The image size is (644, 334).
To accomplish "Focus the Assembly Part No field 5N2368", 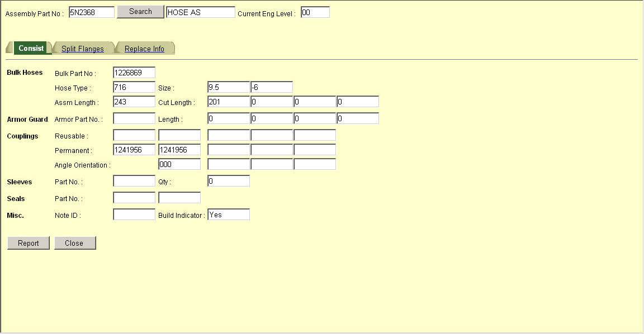I will pos(92,12).
